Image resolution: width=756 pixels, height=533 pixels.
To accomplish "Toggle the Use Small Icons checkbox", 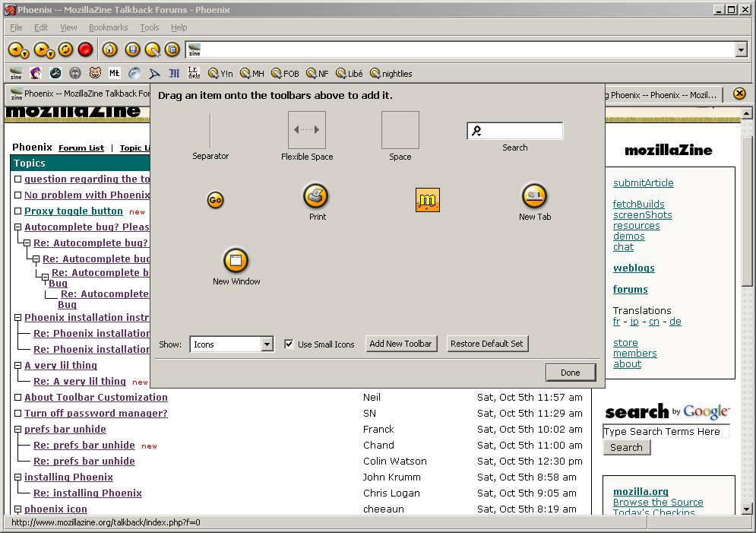I will (289, 344).
